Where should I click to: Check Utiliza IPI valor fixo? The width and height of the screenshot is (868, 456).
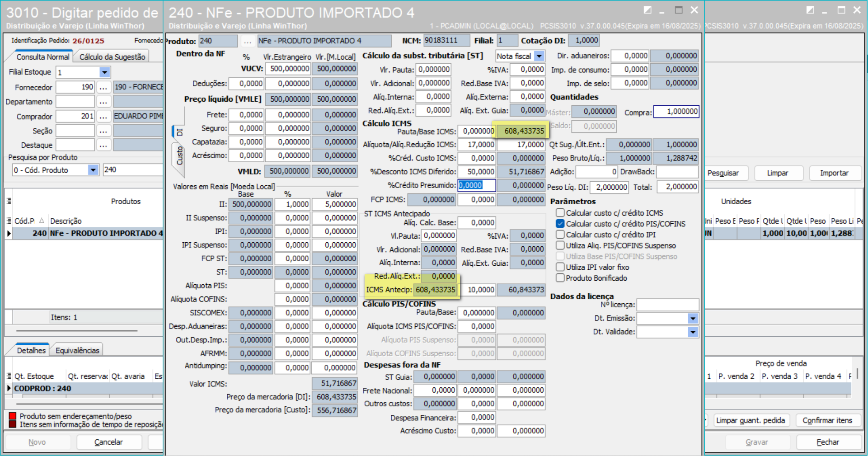(560, 267)
